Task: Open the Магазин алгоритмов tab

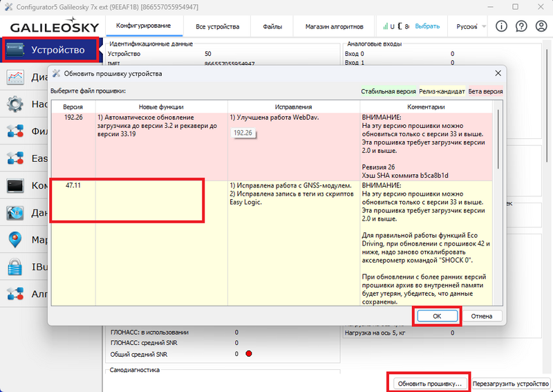Action: (x=335, y=26)
